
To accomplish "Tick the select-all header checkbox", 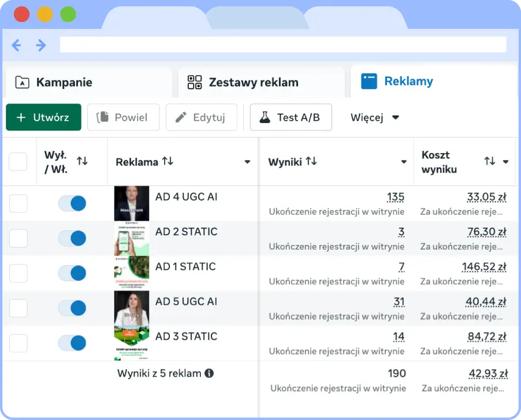I will tap(18, 162).
